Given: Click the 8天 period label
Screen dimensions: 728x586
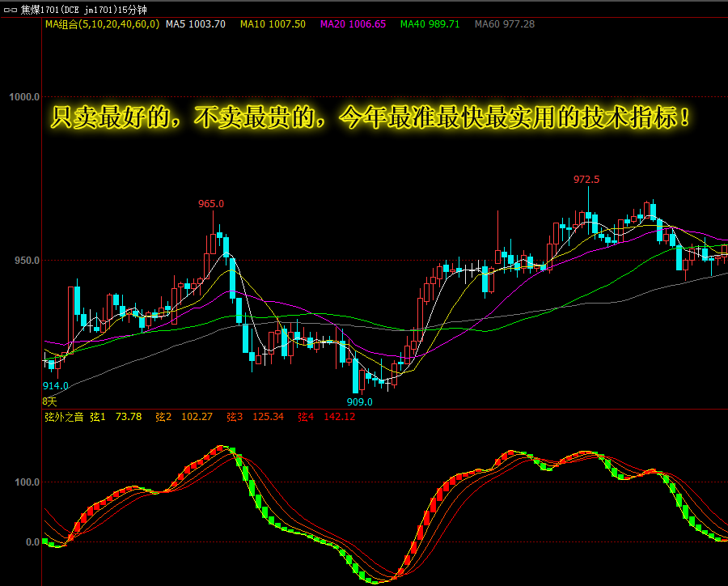Looking at the screenshot, I should (x=49, y=401).
